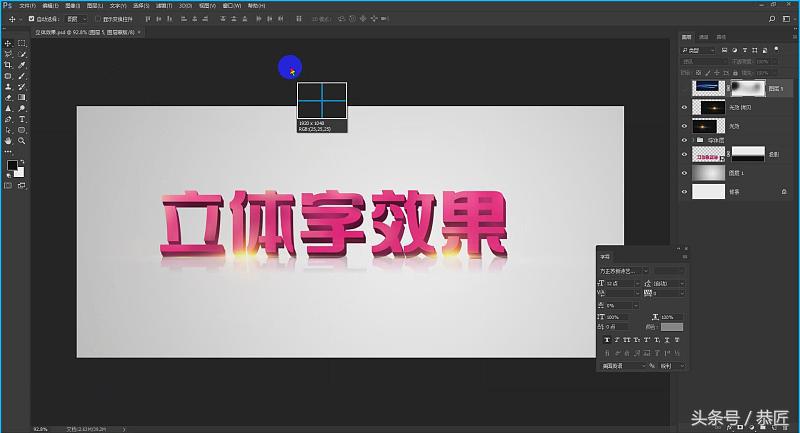Apply faux bold in Character panel
Image resolution: width=800 pixels, height=433 pixels.
point(607,340)
